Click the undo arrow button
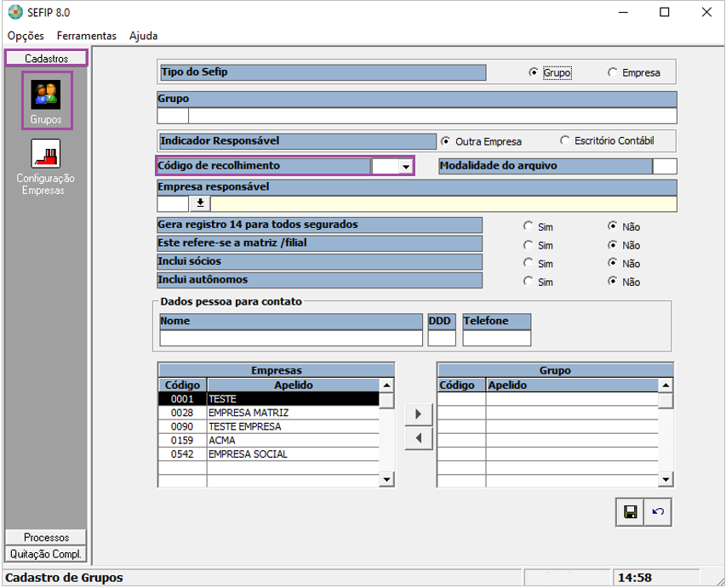This screenshot has height=588, width=726. pyautogui.click(x=657, y=512)
